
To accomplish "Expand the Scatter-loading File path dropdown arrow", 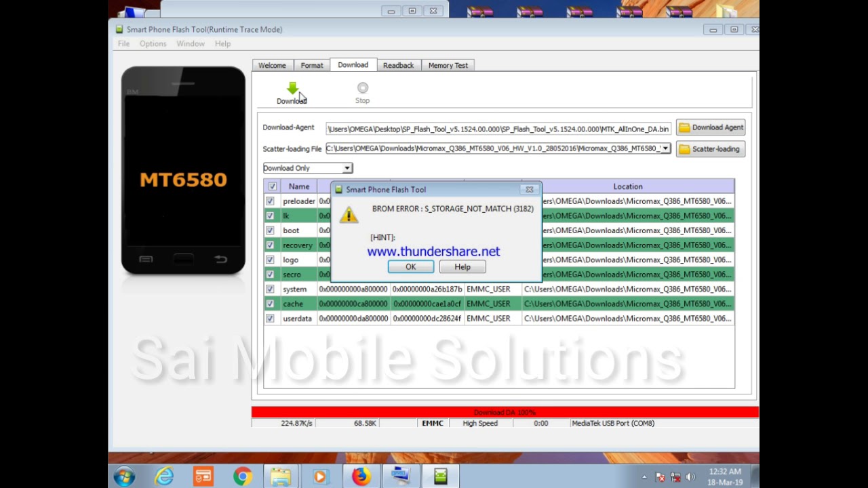I will click(665, 148).
